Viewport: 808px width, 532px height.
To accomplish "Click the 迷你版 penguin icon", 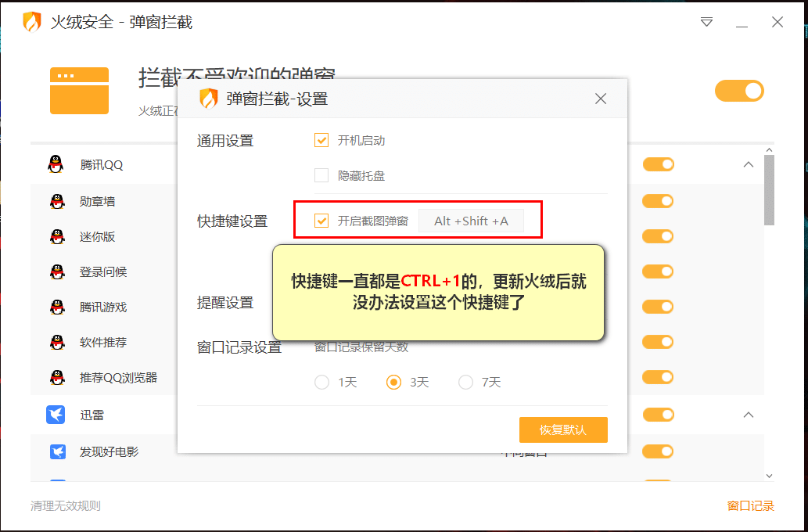I will (57, 236).
